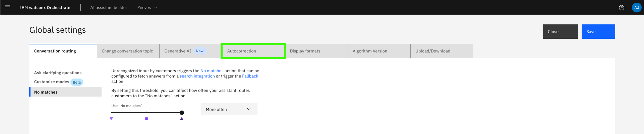Close the Global settings page
The image size is (644, 134).
[560, 32]
